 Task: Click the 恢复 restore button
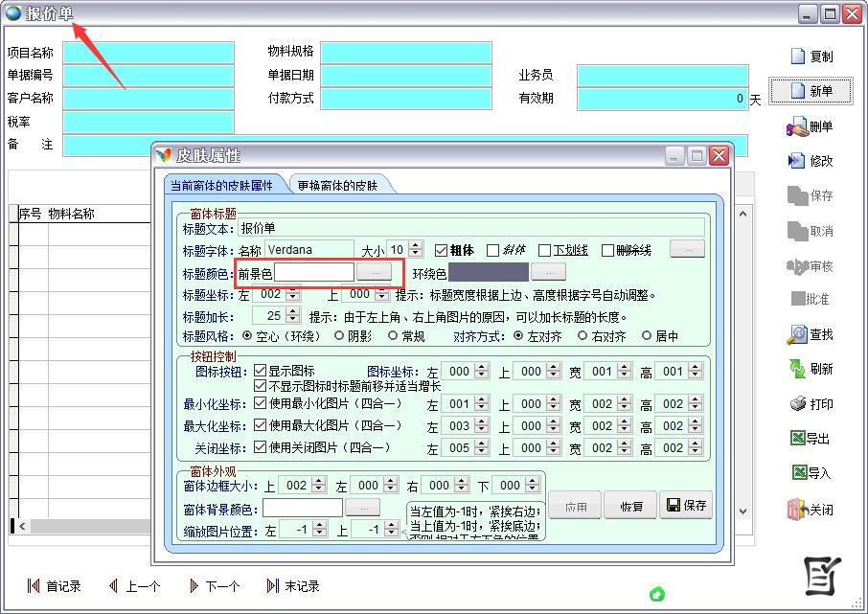(630, 506)
